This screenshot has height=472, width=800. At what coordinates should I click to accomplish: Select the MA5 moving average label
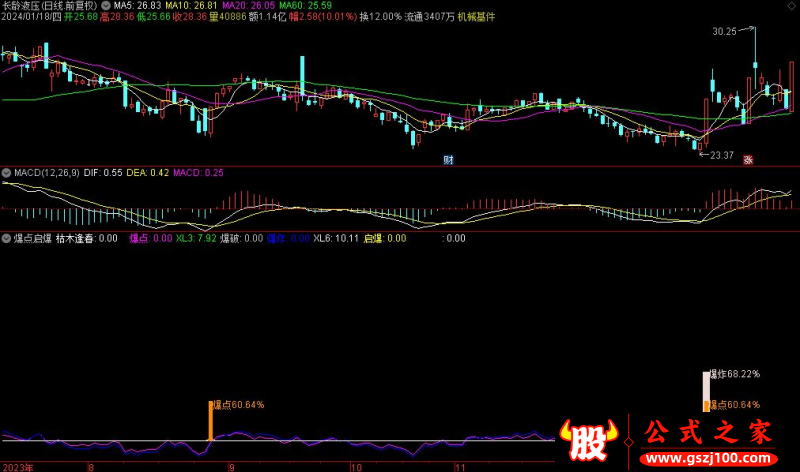pos(131,5)
